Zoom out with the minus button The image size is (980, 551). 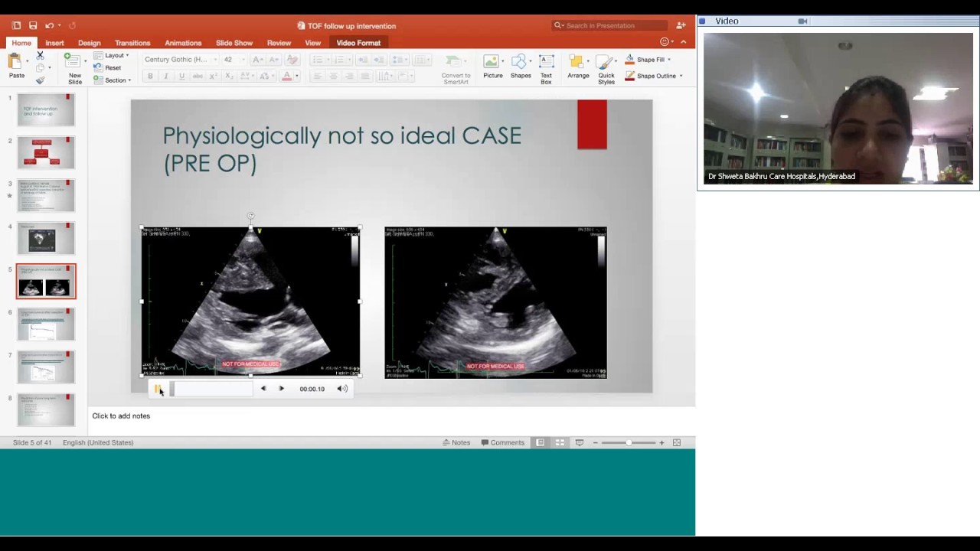tap(596, 442)
